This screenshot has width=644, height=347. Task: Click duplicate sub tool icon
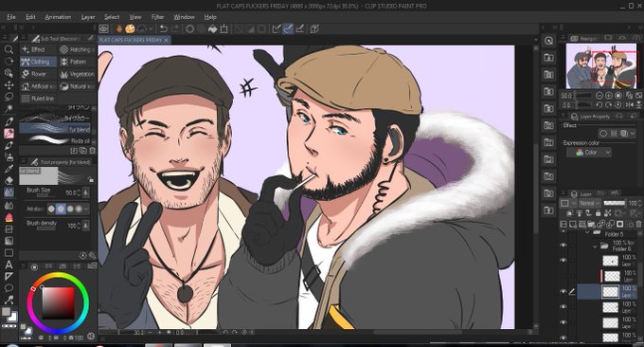pos(83,151)
